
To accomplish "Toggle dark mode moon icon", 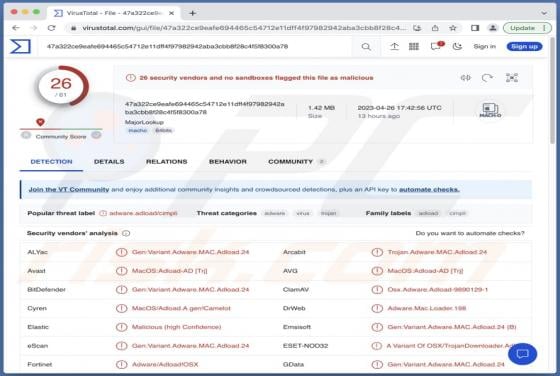I will [x=457, y=46].
